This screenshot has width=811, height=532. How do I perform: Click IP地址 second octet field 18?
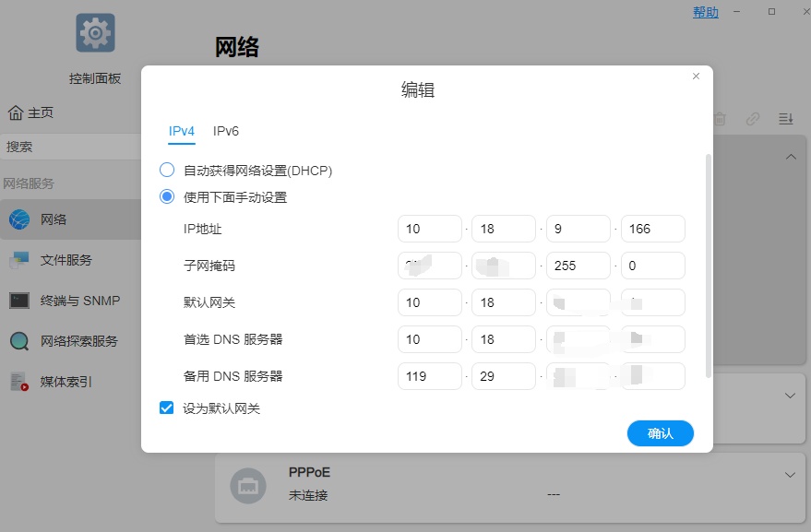click(x=504, y=229)
